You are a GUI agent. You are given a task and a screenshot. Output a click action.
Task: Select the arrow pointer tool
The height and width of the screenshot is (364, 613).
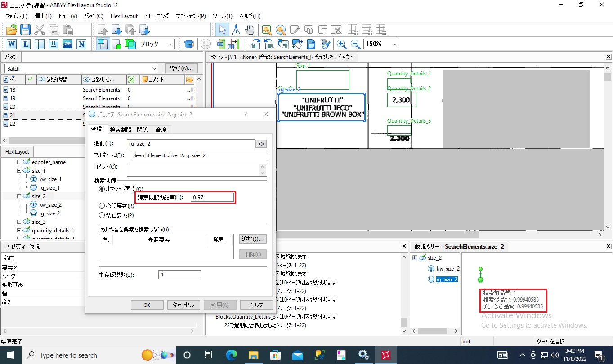pos(222,30)
